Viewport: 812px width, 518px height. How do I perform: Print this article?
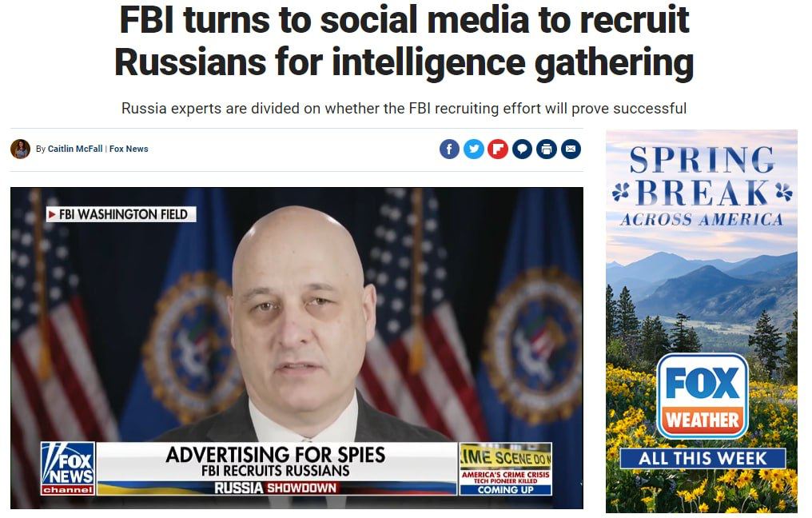[547, 149]
